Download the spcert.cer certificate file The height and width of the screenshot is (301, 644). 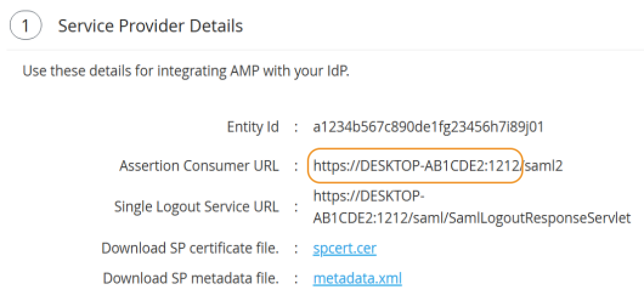click(345, 249)
